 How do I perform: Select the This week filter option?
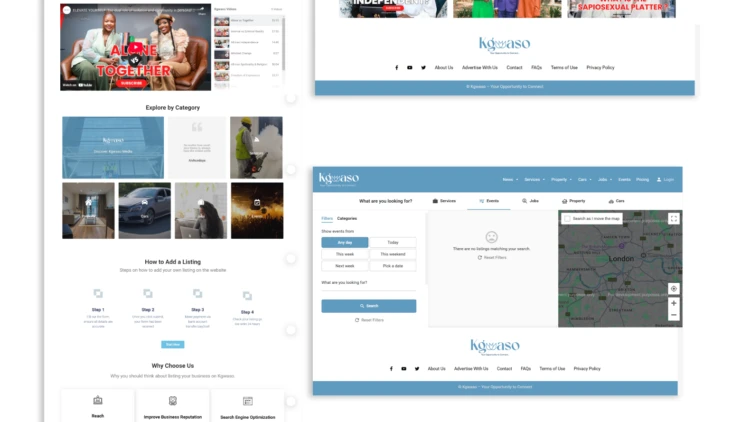point(345,254)
